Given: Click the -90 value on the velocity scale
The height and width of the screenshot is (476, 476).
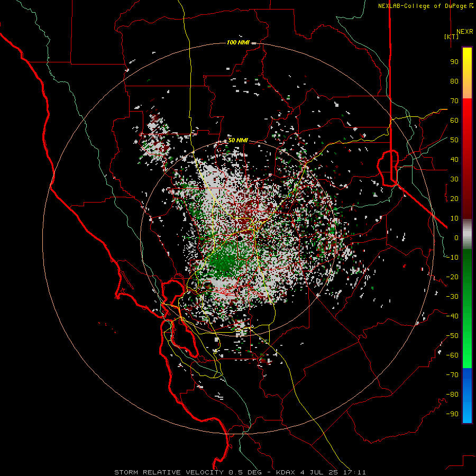Looking at the screenshot, I should [x=452, y=414].
